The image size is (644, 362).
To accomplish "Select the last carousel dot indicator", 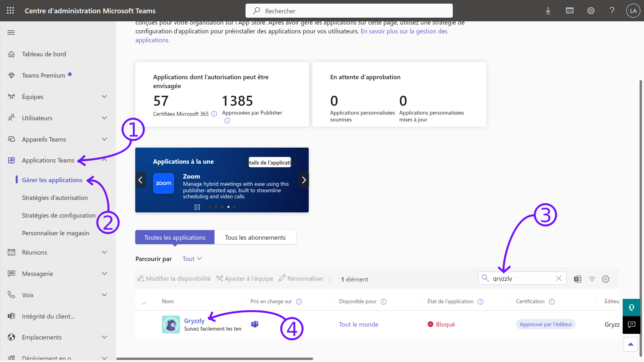I will (x=235, y=207).
